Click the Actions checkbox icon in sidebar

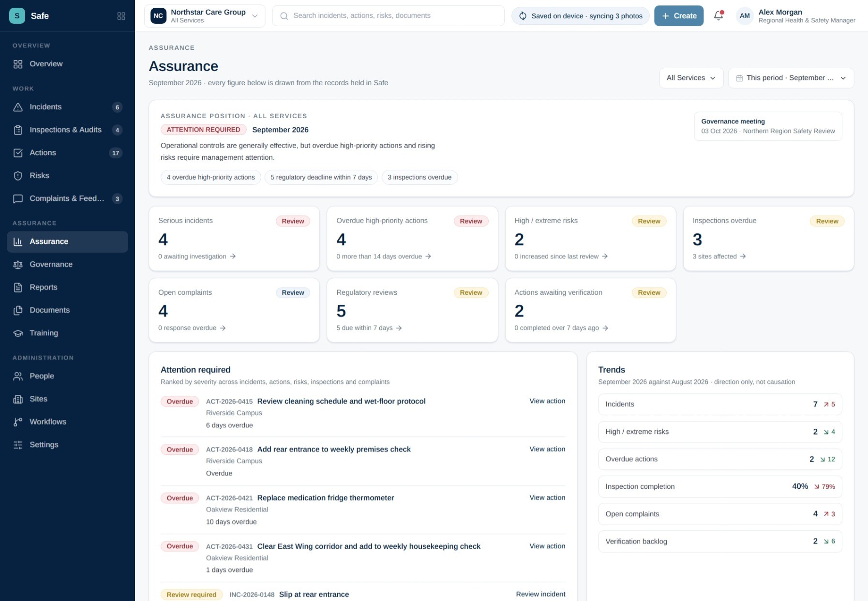click(18, 153)
